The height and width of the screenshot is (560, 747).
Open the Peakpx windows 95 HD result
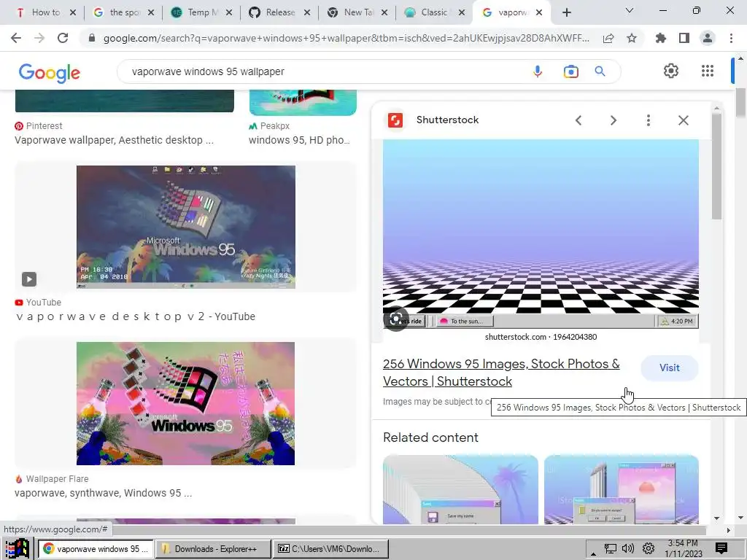(x=299, y=140)
